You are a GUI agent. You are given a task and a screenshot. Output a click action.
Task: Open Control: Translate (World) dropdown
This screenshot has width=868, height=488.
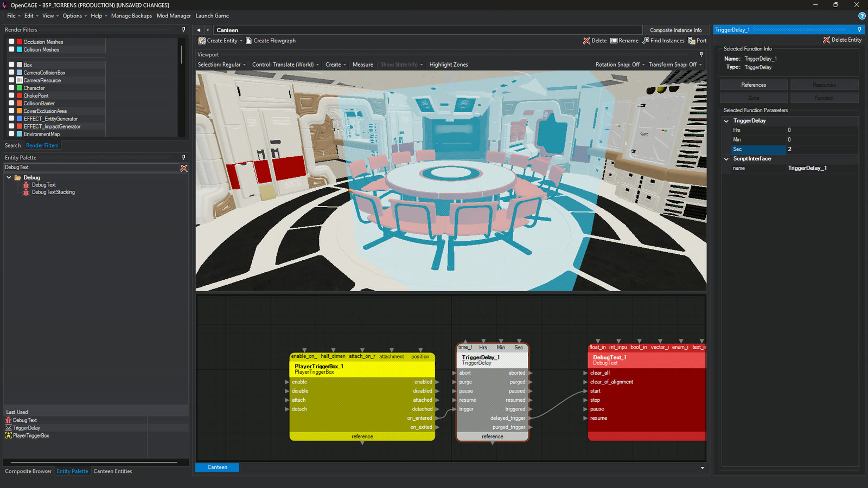coord(285,65)
